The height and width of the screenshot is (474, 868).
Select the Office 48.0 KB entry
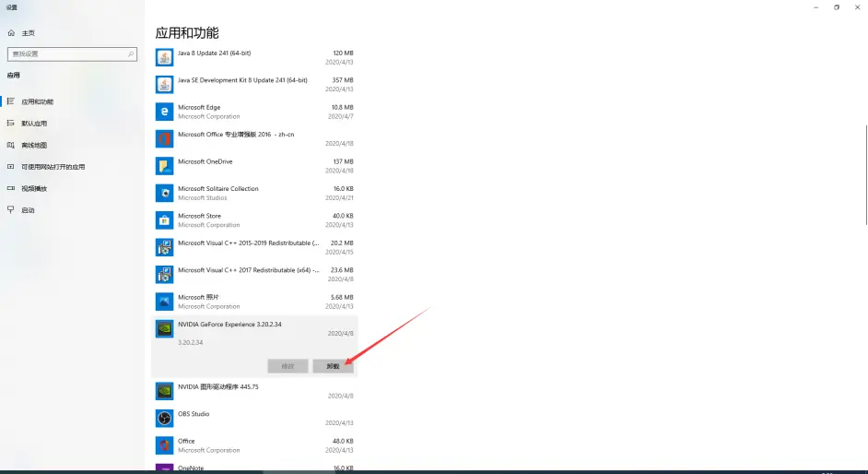click(x=254, y=445)
